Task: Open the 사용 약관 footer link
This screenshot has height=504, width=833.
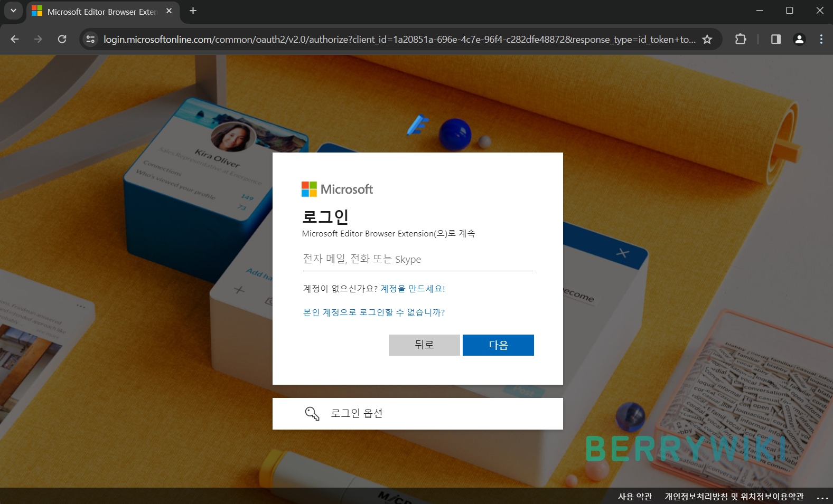Action: pos(635,497)
